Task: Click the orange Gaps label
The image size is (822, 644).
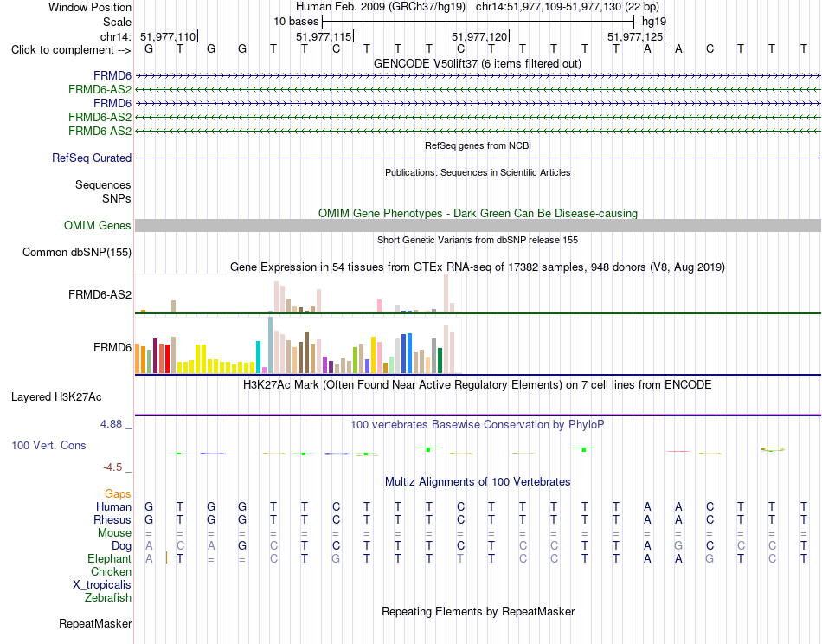Action: 118,494
